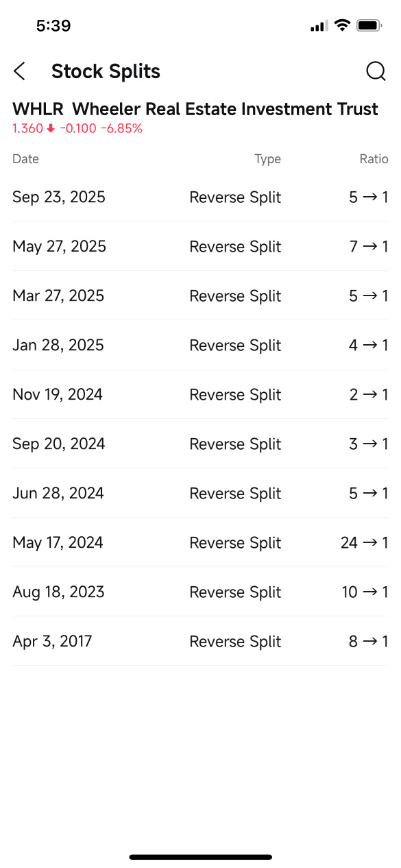The height and width of the screenshot is (868, 401).
Task: Open the search magnifier icon
Action: [x=376, y=71]
